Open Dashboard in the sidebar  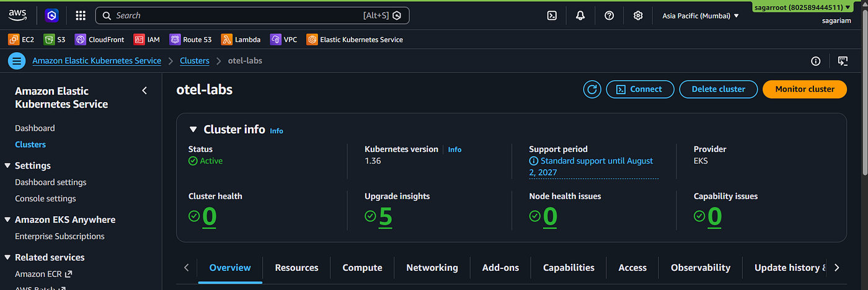point(35,128)
